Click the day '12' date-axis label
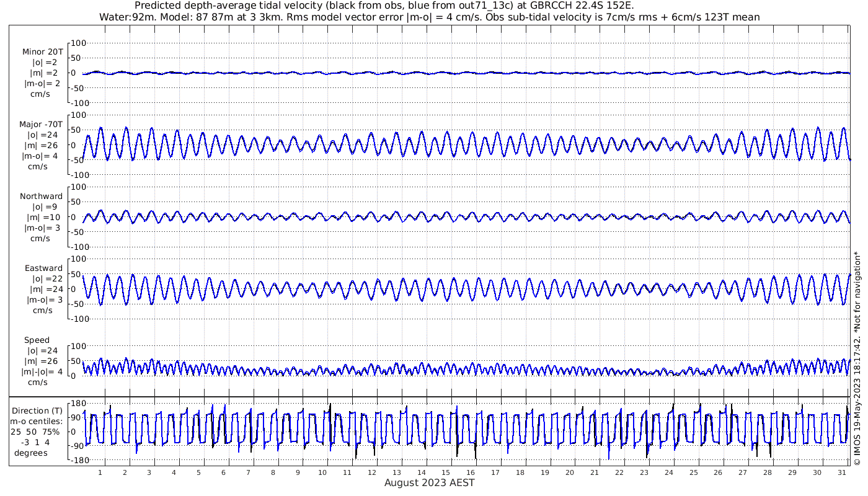This screenshot has height=496, width=868. coord(372,472)
